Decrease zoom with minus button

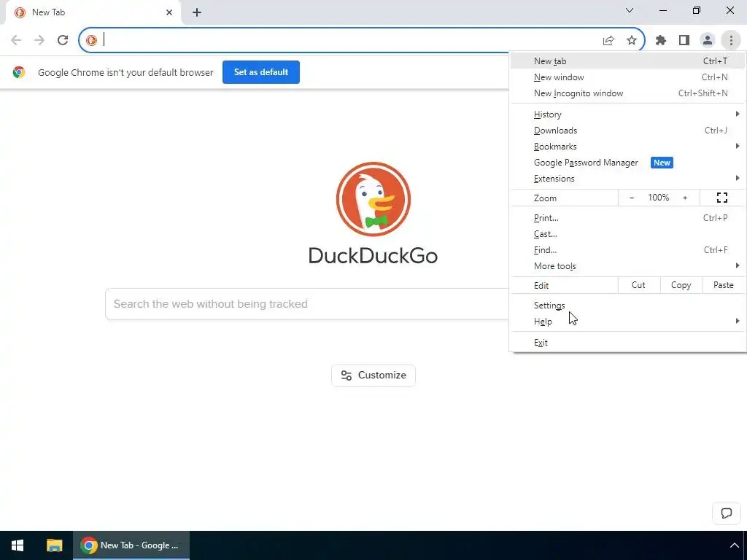coord(632,198)
